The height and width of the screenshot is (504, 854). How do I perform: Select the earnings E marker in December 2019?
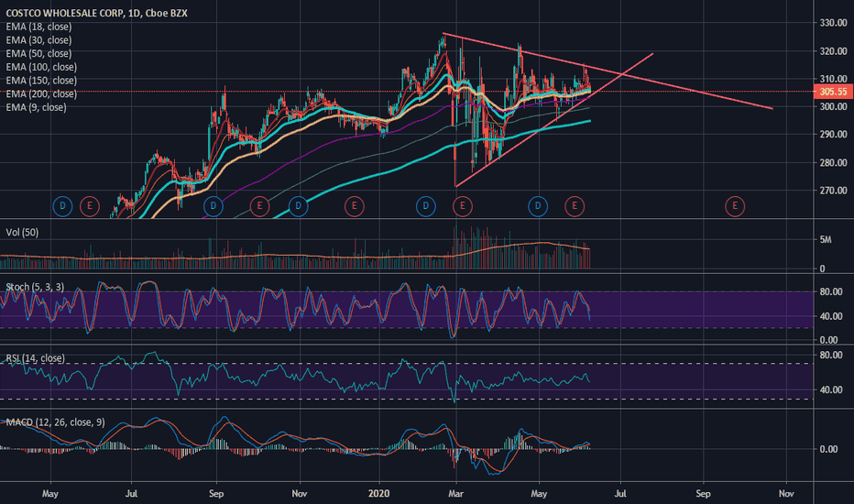[355, 206]
